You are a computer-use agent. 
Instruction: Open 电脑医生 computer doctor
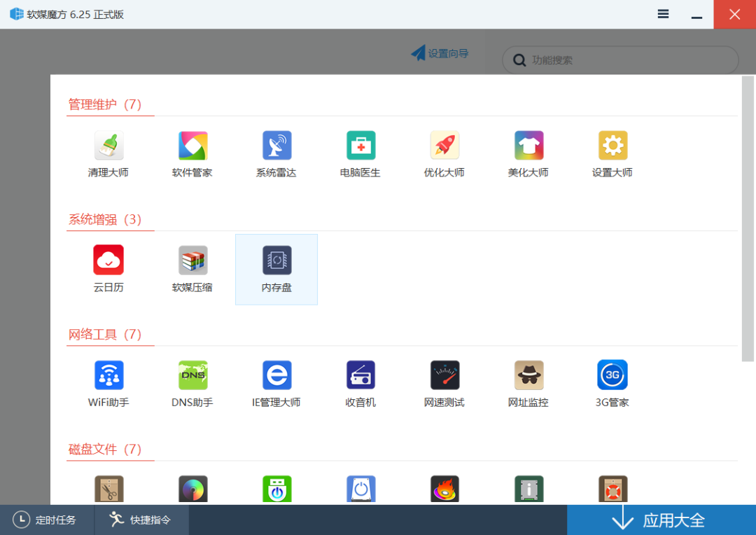coord(360,154)
